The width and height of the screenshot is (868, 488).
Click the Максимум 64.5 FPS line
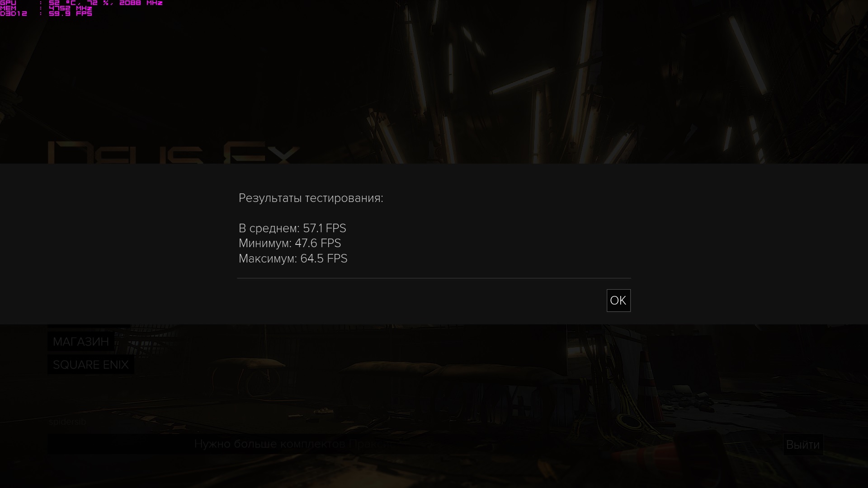(293, 258)
